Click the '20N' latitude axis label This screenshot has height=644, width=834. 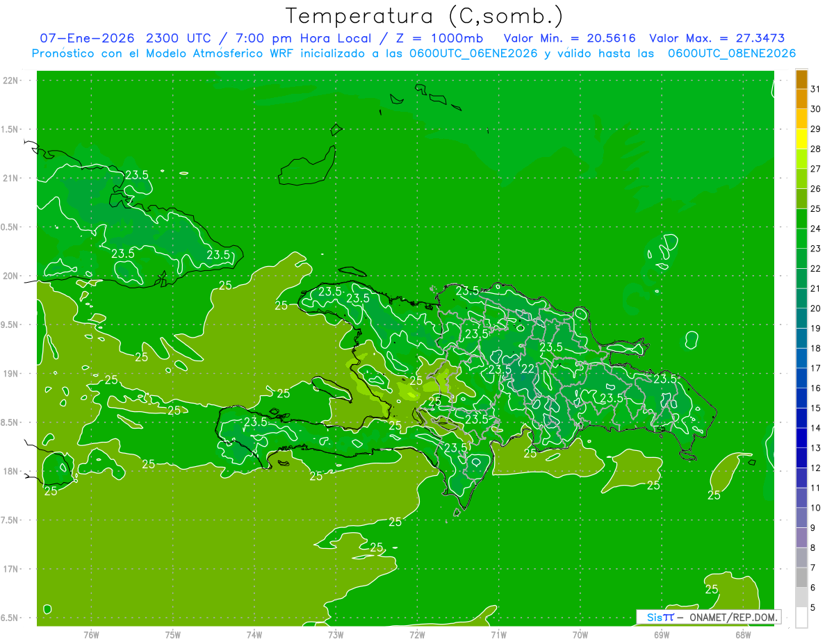click(x=10, y=276)
